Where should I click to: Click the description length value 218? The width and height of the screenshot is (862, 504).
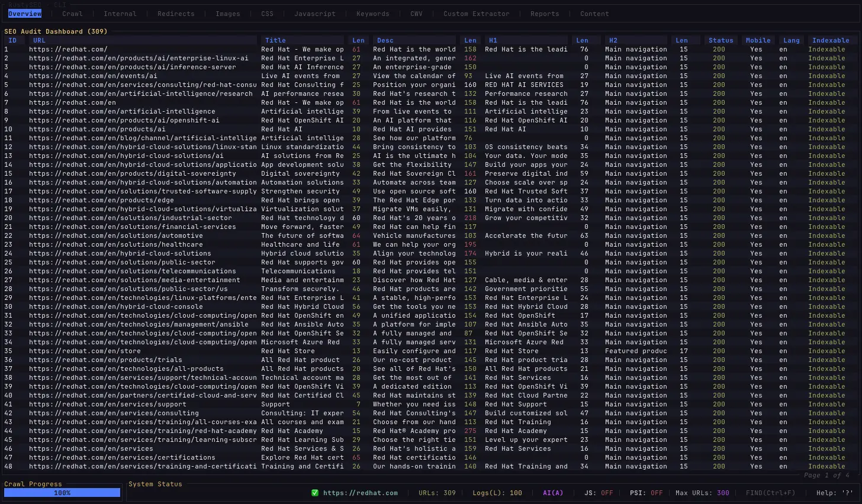tap(470, 218)
